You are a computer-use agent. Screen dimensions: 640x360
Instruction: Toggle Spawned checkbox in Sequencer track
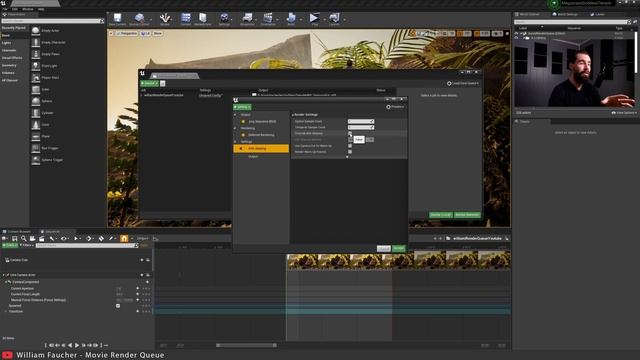[x=118, y=306]
